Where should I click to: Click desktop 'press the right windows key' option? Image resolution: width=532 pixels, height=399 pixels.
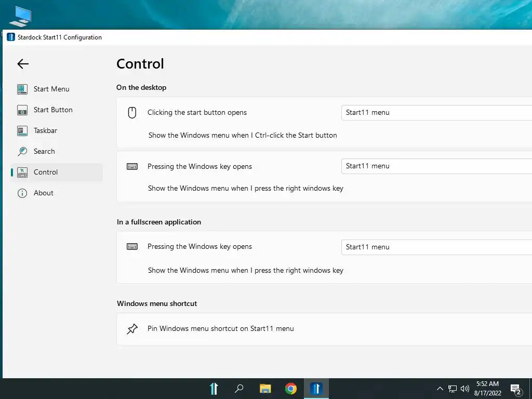pyautogui.click(x=246, y=188)
